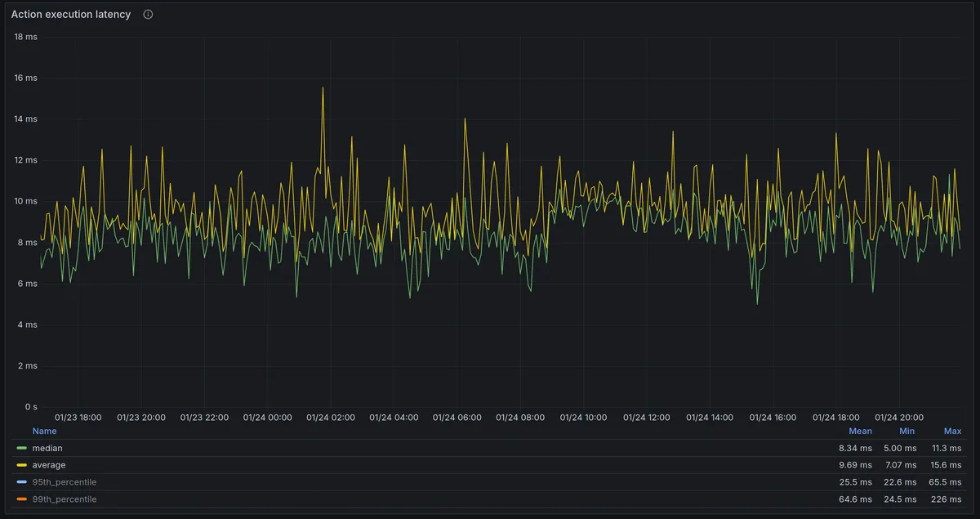Click the 01/24 10:00 time axis label
This screenshot has width=980, height=519.
[x=583, y=417]
